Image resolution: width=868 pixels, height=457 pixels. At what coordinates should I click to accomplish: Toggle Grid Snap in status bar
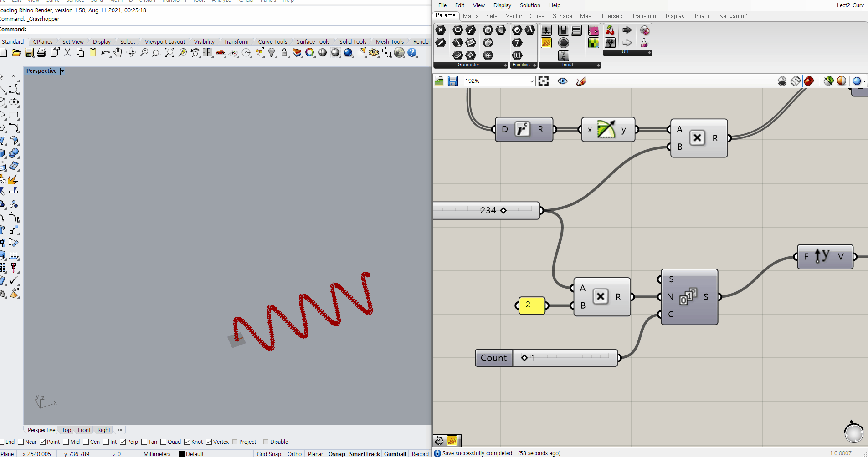(269, 454)
